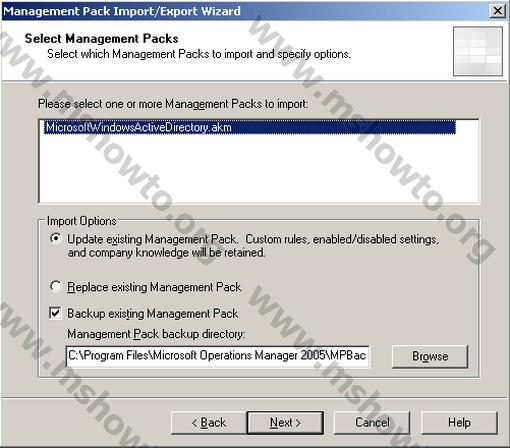Screen dimensions: 510x448
Task: Choose Replace existing Management Pack radio button
Action: point(55,286)
